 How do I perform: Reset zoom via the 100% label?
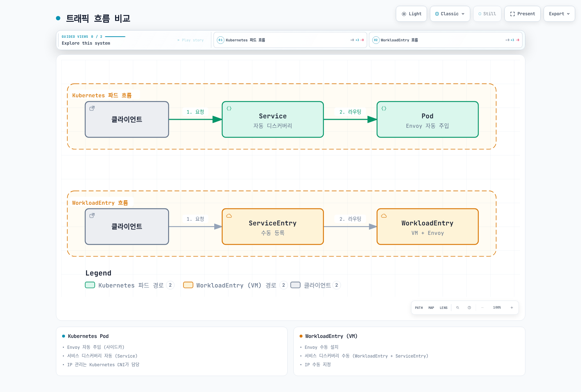[x=497, y=308]
